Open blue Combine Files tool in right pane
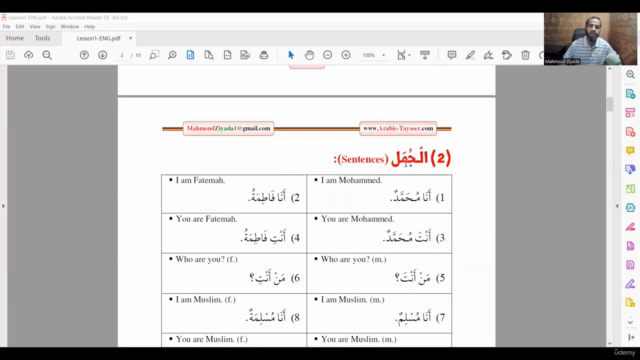Screen dimensions: 640x360 point(630,169)
